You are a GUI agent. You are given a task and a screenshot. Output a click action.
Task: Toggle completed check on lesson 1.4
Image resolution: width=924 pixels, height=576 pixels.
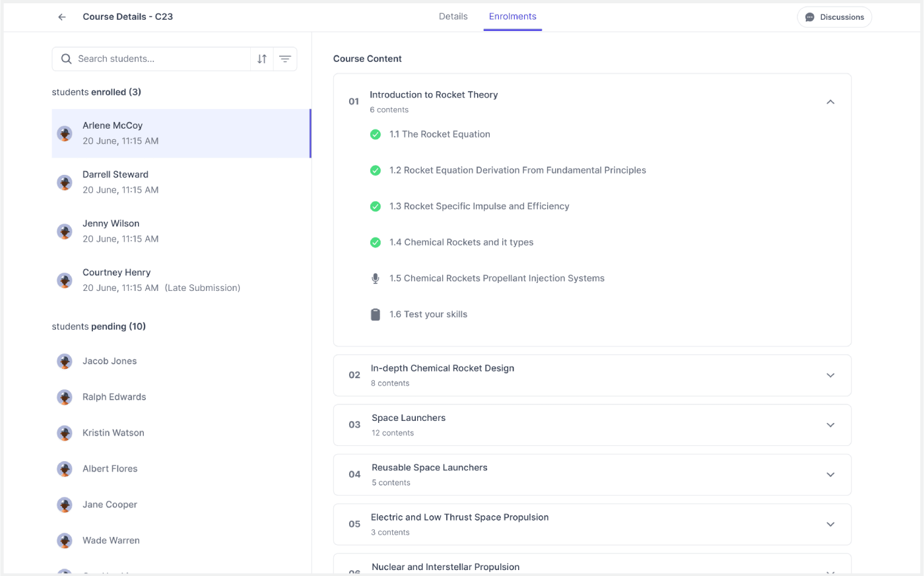click(x=376, y=243)
